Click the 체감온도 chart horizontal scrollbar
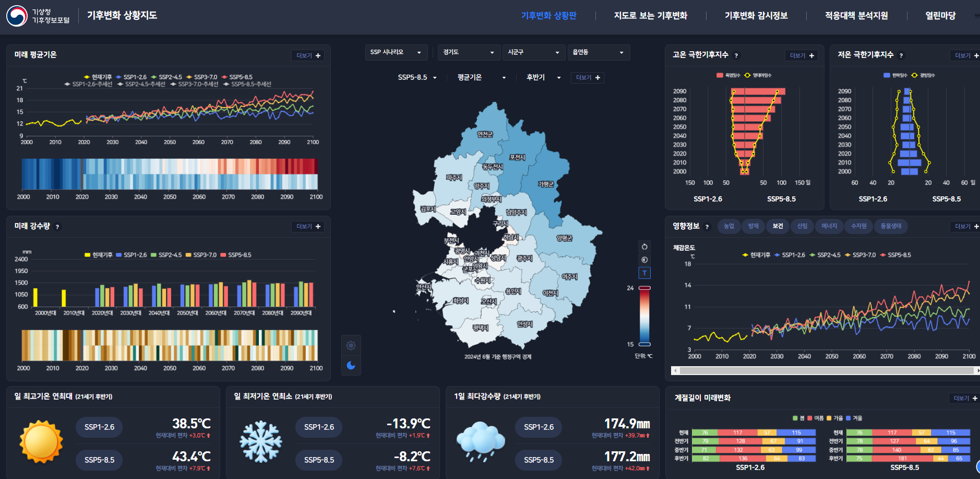 pos(826,370)
